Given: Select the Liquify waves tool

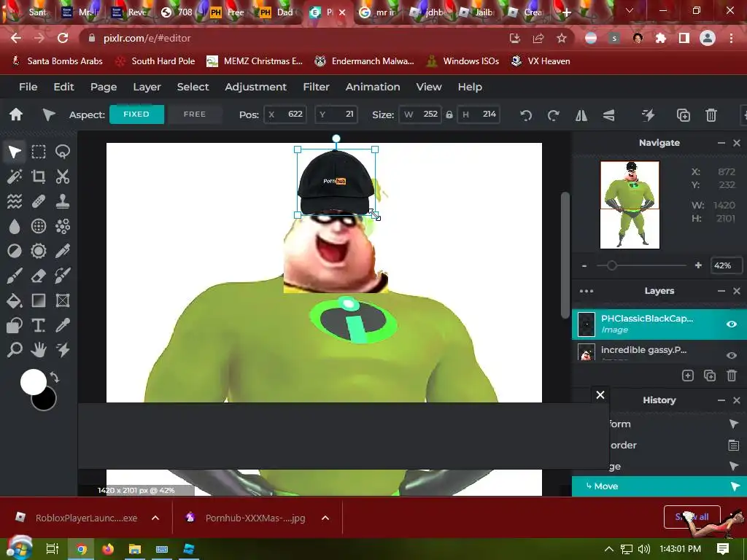Looking at the screenshot, I should (15, 201).
